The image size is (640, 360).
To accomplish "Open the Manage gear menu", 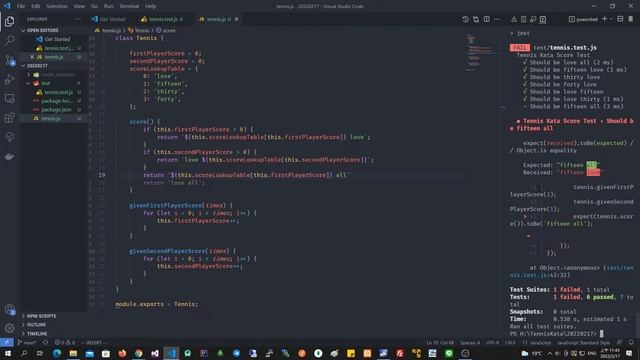I will pos(9,328).
